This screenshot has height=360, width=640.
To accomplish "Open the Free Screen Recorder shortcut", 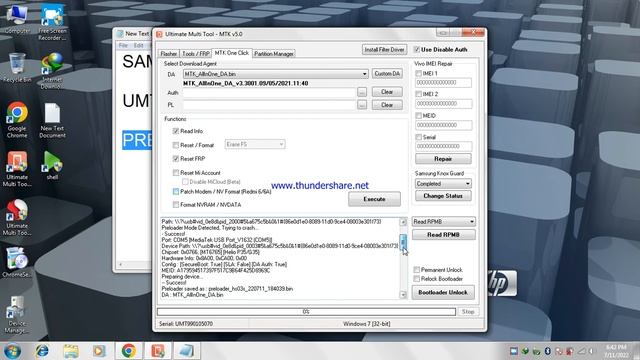I will point(52,22).
